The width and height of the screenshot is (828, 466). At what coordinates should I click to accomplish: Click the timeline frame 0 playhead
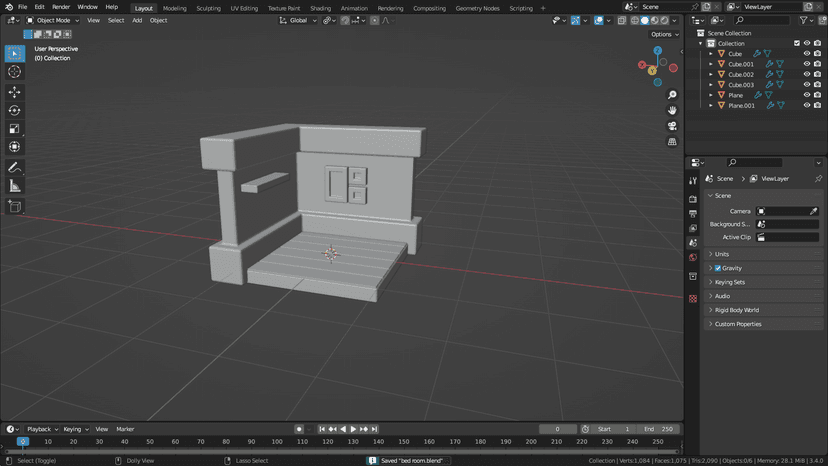pos(23,442)
